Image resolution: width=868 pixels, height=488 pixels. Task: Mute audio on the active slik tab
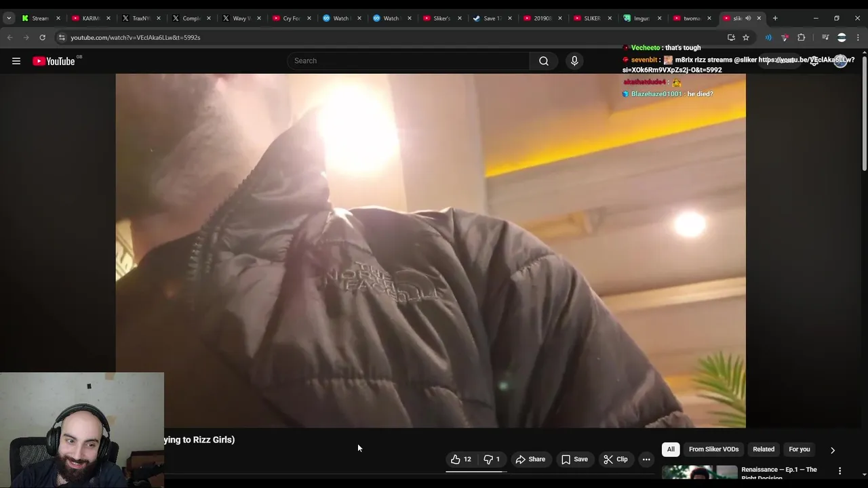748,18
